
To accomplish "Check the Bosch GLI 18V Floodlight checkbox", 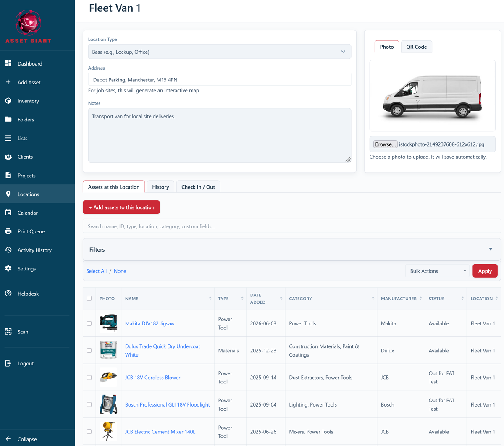I will pos(89,404).
